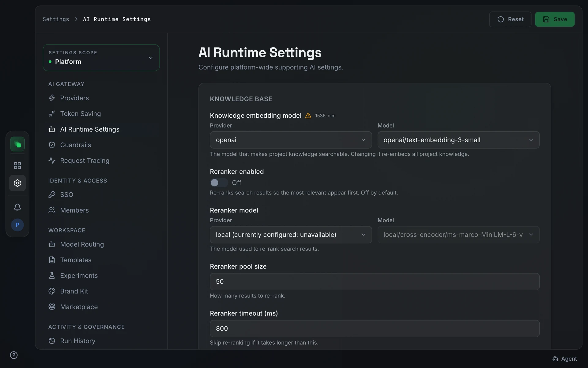Open the P user avatar

tap(17, 225)
